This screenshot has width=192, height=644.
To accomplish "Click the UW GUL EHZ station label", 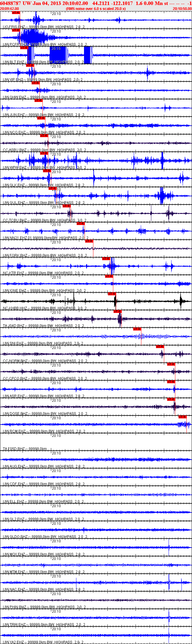I will 14,203.
